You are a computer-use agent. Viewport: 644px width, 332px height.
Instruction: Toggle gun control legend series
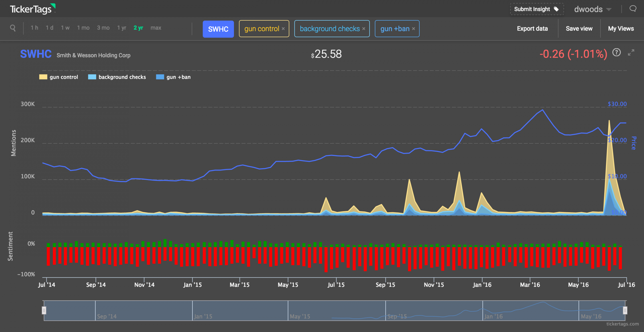pos(58,77)
